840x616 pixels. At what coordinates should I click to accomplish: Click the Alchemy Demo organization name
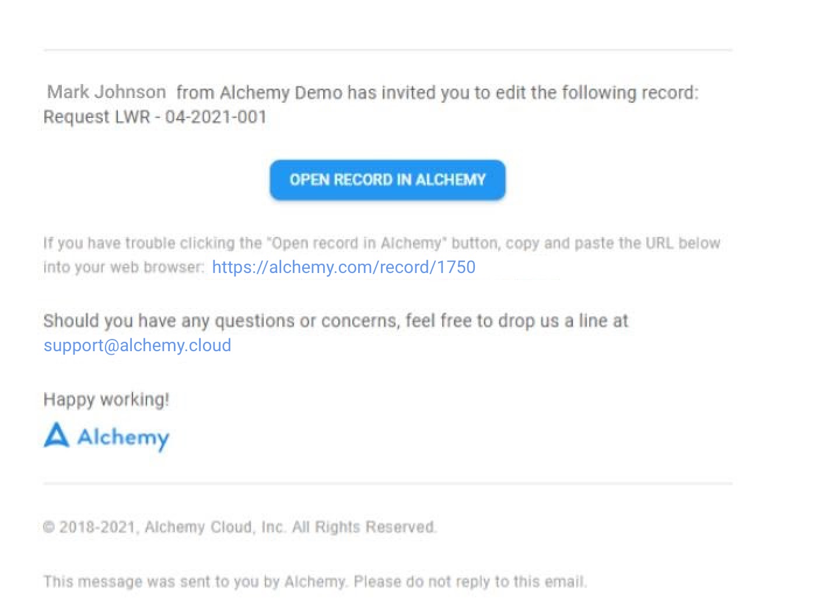281,93
